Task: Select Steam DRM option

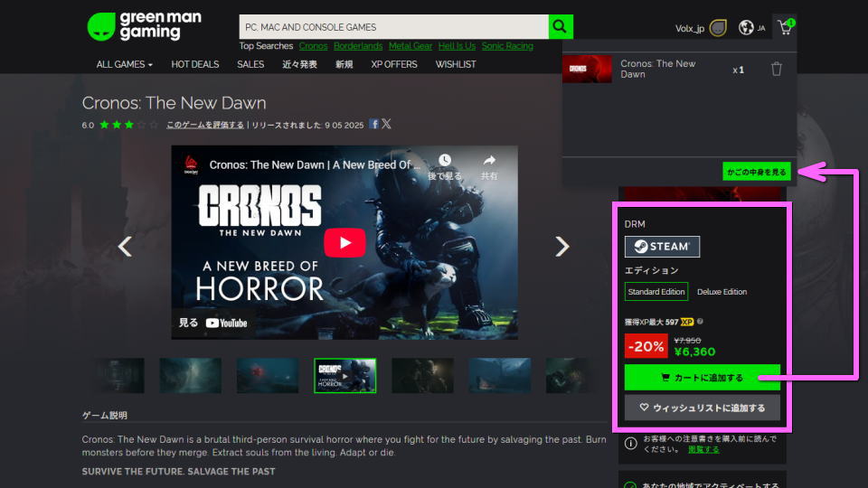Action: point(662,246)
